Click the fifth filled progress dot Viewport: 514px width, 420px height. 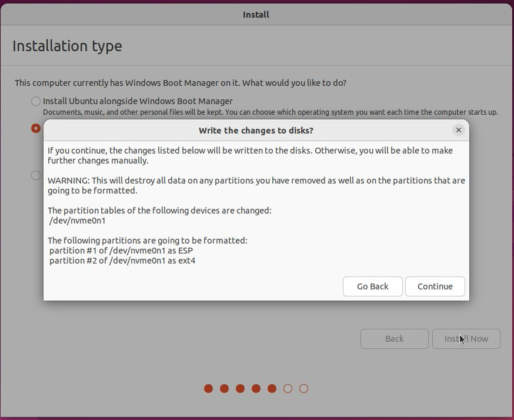pyautogui.click(x=272, y=388)
